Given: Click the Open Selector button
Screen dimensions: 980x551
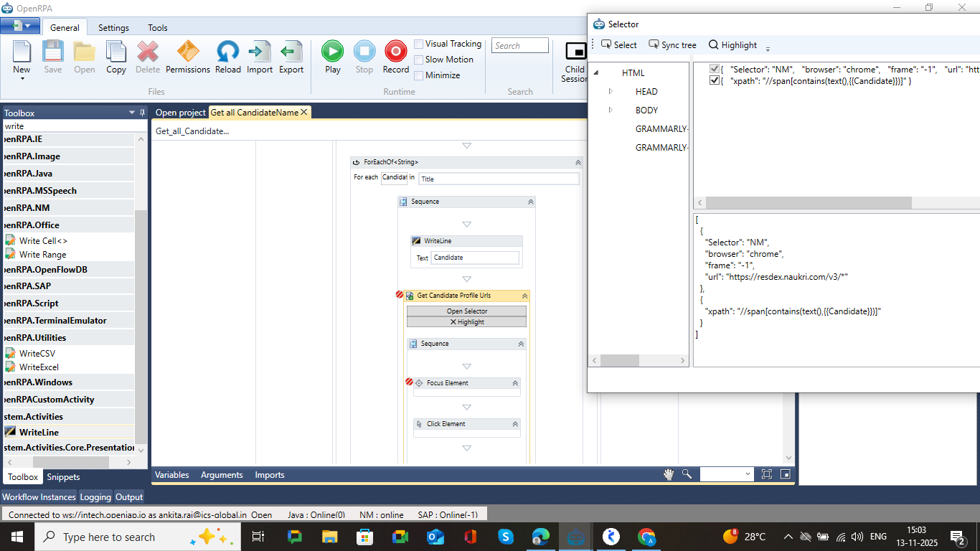Looking at the screenshot, I should (x=466, y=311).
